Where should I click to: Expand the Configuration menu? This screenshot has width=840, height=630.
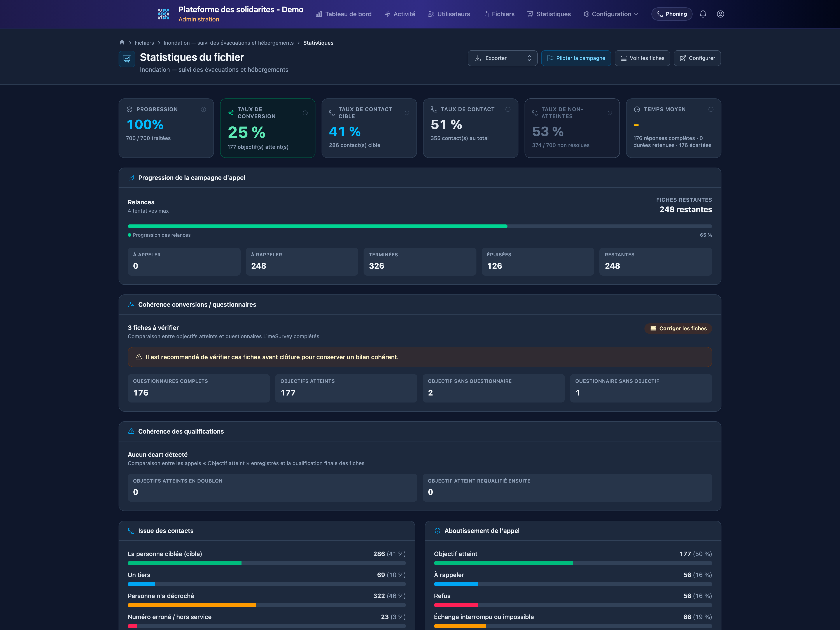611,14
